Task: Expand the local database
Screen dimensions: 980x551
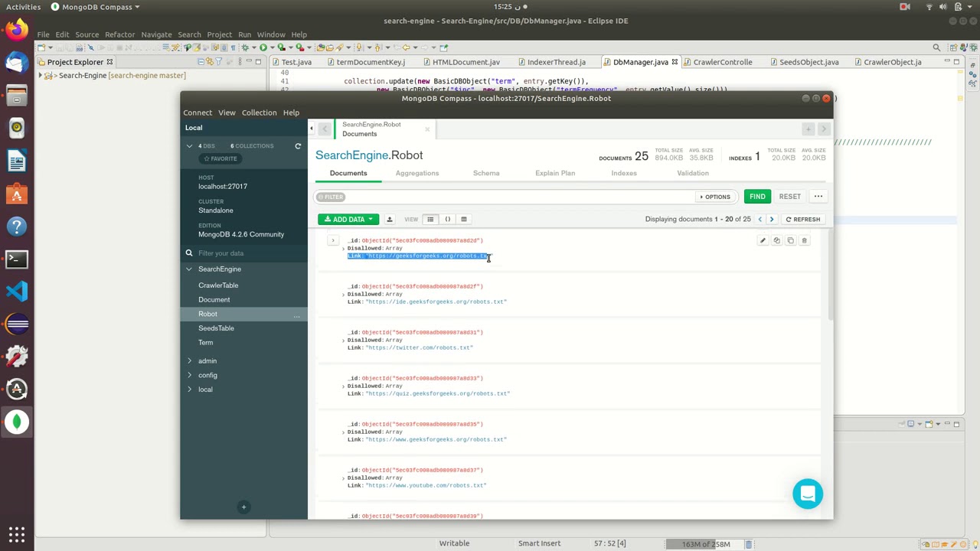Action: point(189,390)
